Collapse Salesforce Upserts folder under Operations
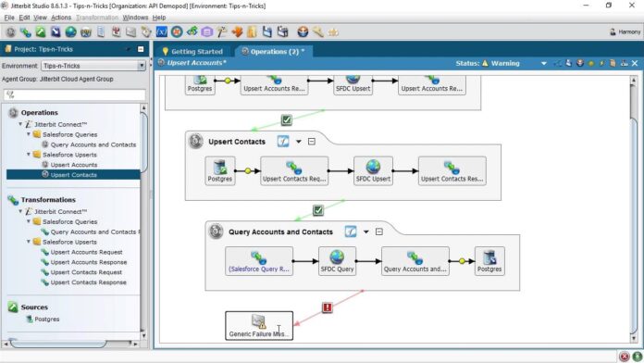Image resolution: width=644 pixels, height=363 pixels. (29, 154)
